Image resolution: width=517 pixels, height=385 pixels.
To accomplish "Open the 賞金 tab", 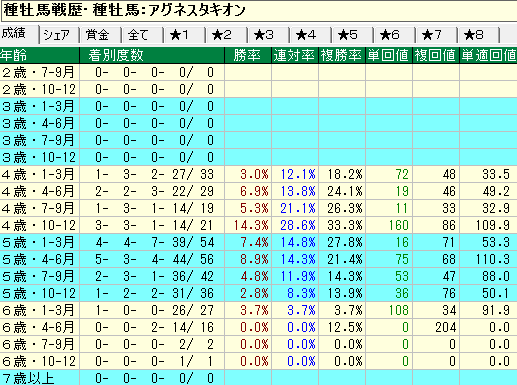I will point(100,35).
